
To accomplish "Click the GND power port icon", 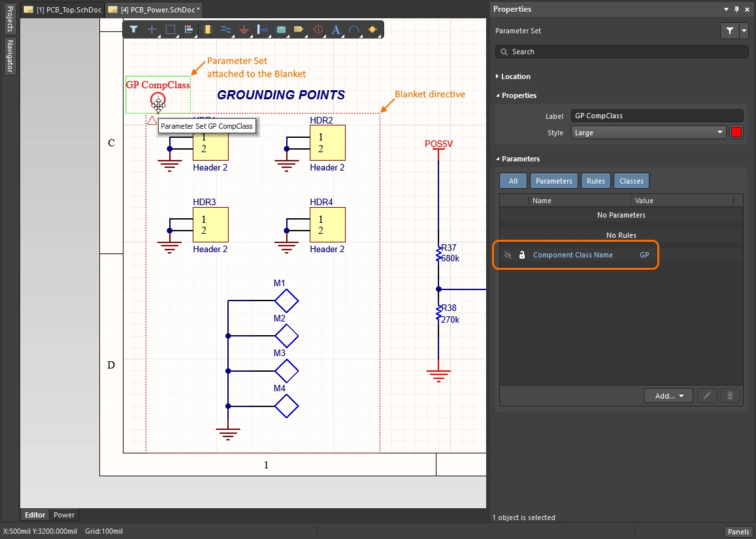I will point(244,29).
